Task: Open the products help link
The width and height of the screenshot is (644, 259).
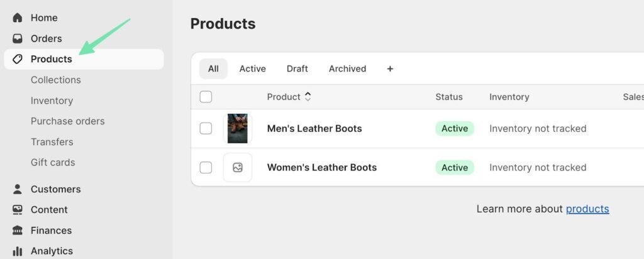Action: (x=587, y=209)
